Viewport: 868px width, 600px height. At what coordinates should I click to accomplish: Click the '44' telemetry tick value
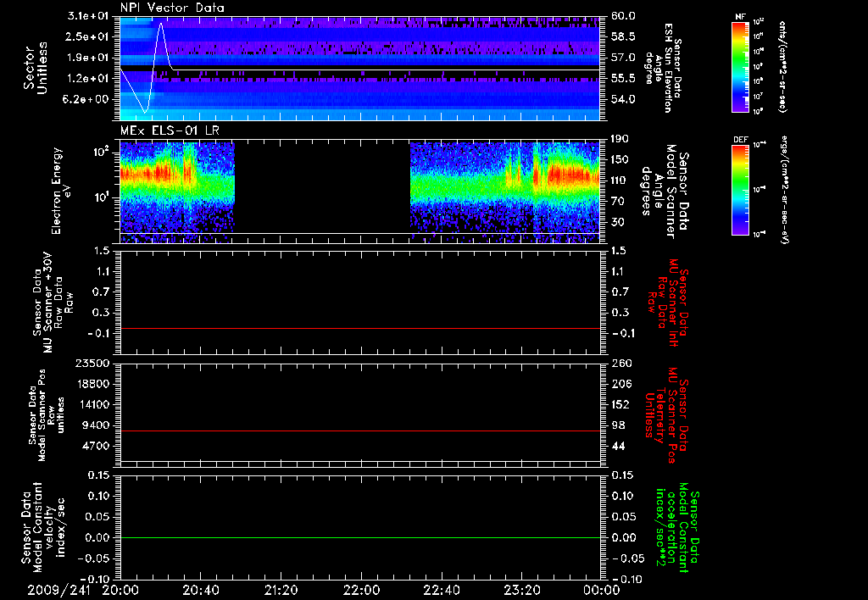617,446
